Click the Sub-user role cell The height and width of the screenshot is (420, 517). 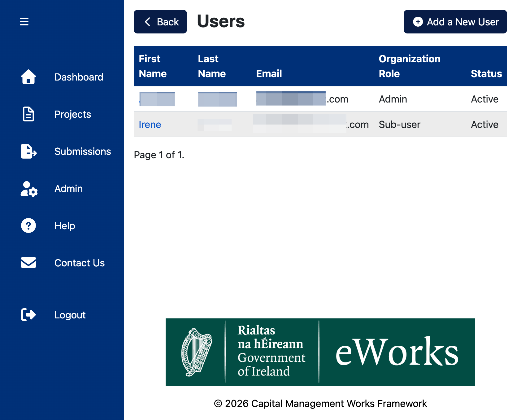pyautogui.click(x=400, y=125)
